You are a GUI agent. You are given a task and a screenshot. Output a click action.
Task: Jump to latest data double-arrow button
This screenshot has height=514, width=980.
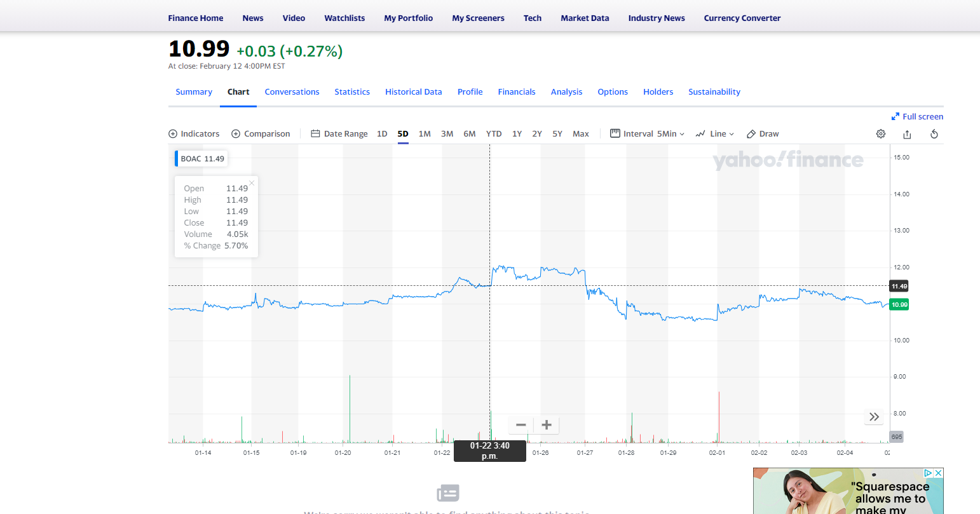tap(875, 417)
